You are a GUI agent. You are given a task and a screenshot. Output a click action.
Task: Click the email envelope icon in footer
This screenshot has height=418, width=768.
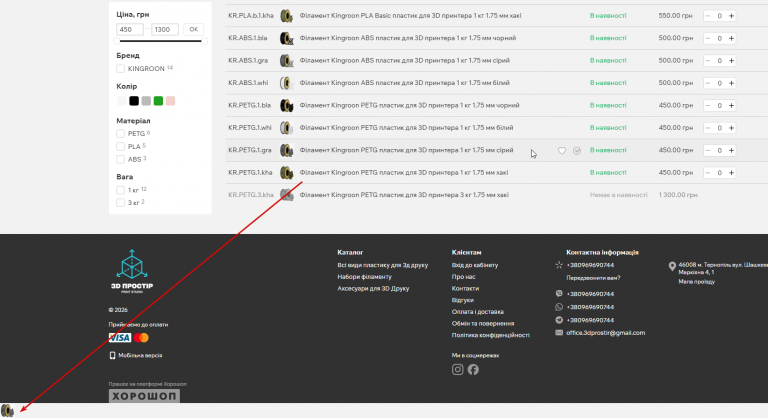(x=559, y=333)
